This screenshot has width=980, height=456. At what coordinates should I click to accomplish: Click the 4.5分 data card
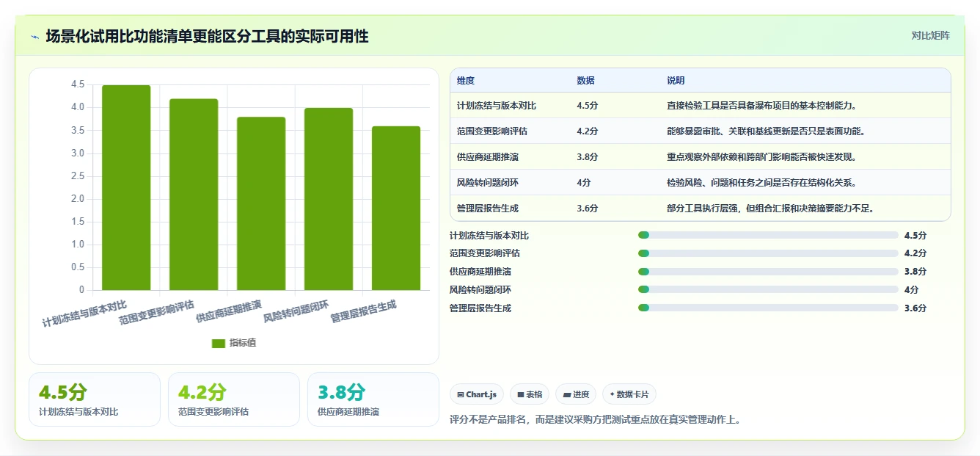click(95, 399)
